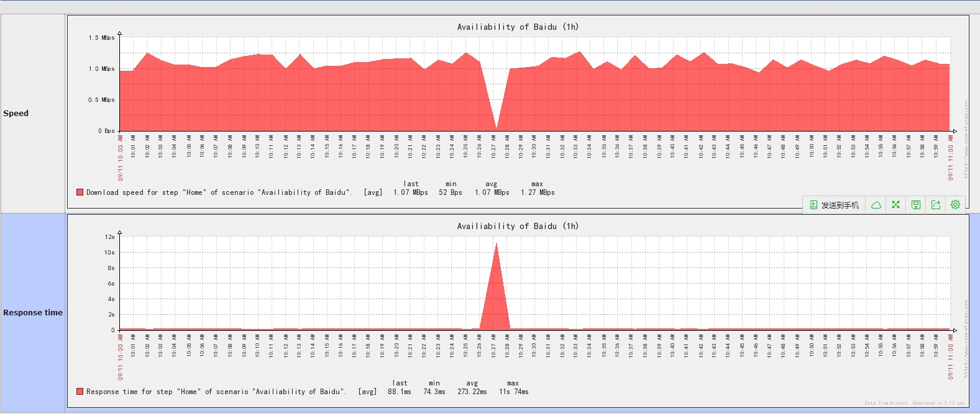Click the Speed graph title text
This screenshot has width=980, height=414.
[x=518, y=27]
